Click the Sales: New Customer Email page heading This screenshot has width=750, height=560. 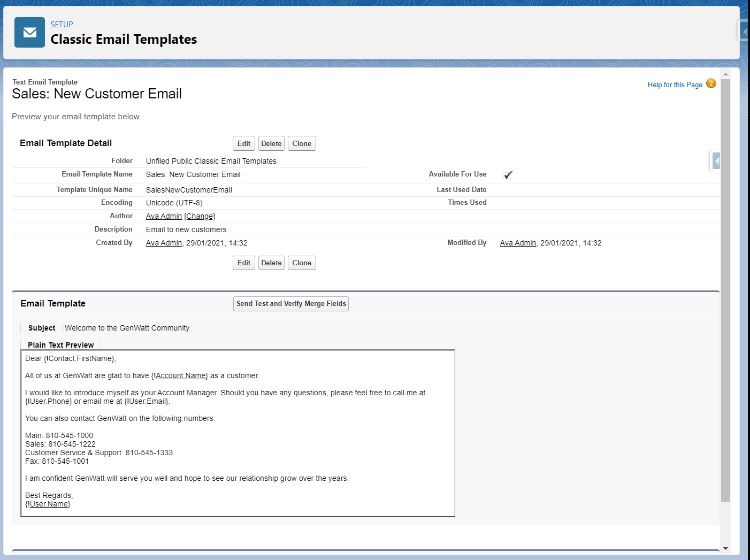[97, 94]
